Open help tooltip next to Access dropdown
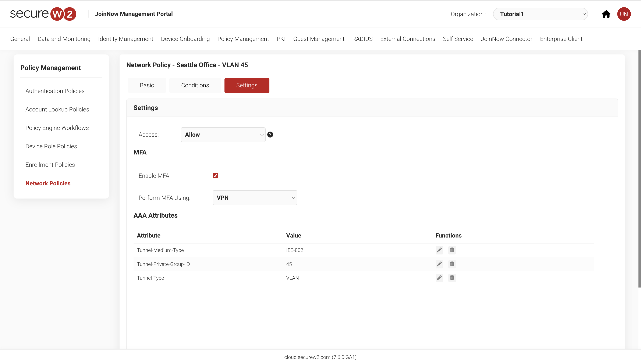Screen dimensions: 641x364 click(x=270, y=135)
